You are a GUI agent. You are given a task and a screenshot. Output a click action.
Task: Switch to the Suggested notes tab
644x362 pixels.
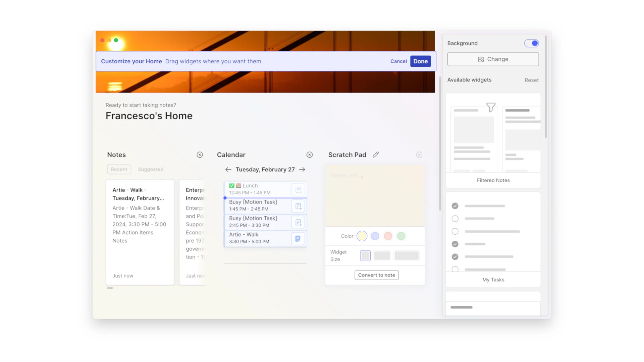click(x=151, y=169)
